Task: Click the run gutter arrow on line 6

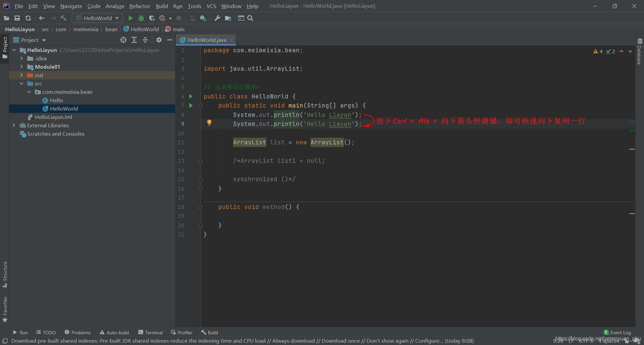Action: (x=191, y=96)
